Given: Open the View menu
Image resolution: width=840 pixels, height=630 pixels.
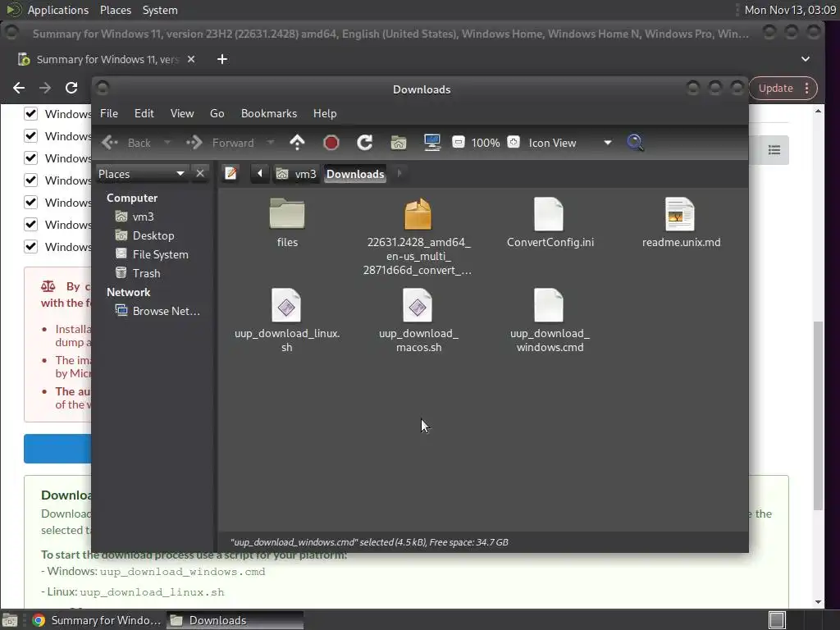Looking at the screenshot, I should pos(182,113).
